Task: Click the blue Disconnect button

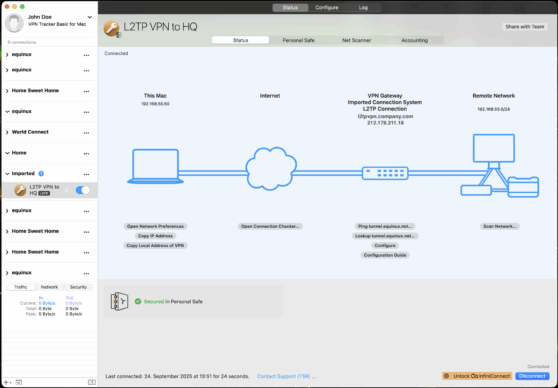Action: (x=532, y=376)
